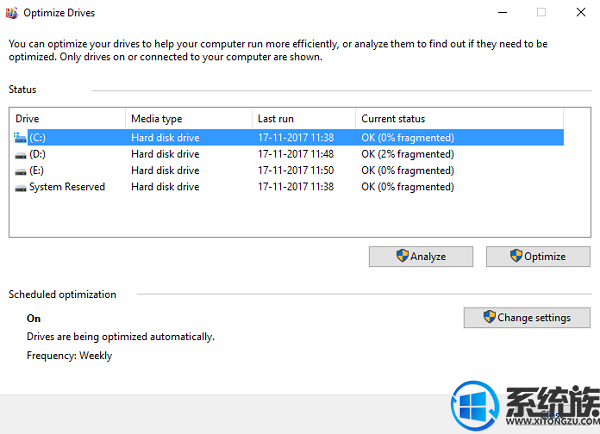
Task: Sort by the Media type column header
Action: click(x=189, y=119)
